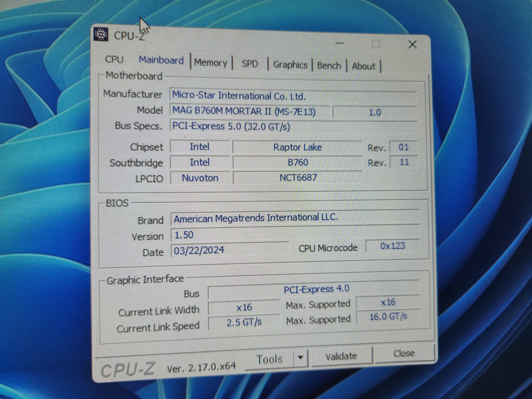Open the Memory tab
Screen dimensions: 532x399
211,63
